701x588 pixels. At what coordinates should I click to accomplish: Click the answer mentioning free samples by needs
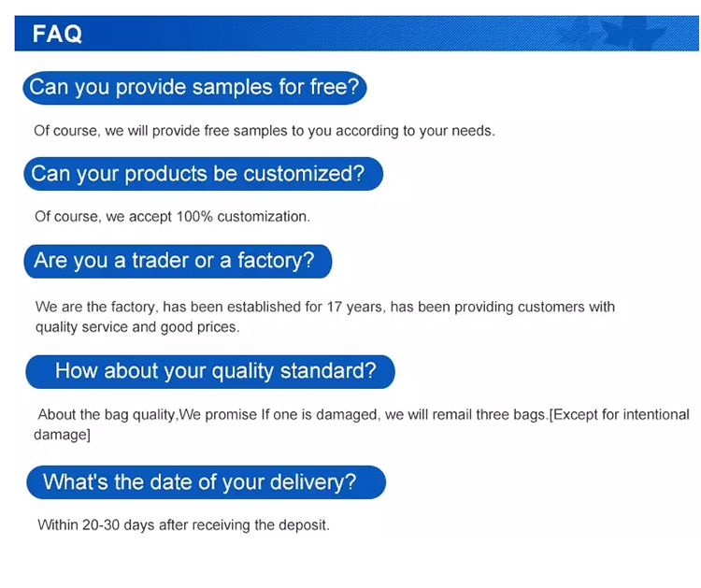(x=265, y=131)
